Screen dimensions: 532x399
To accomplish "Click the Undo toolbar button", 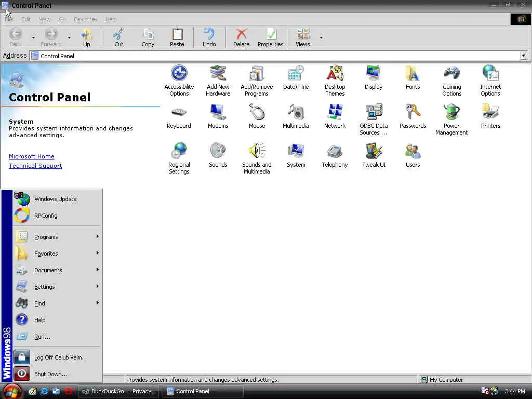I will pyautogui.click(x=209, y=37).
